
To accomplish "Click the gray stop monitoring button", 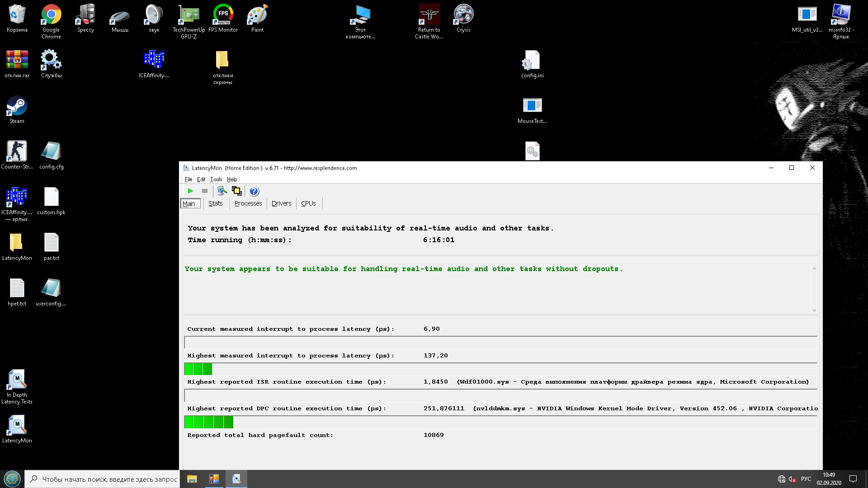I will pyautogui.click(x=205, y=191).
